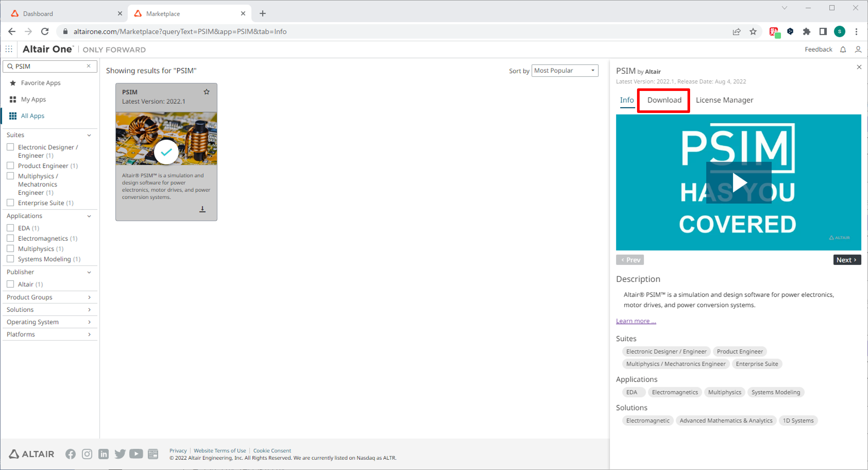
Task: Close the PSIM details panel
Action: [859, 67]
